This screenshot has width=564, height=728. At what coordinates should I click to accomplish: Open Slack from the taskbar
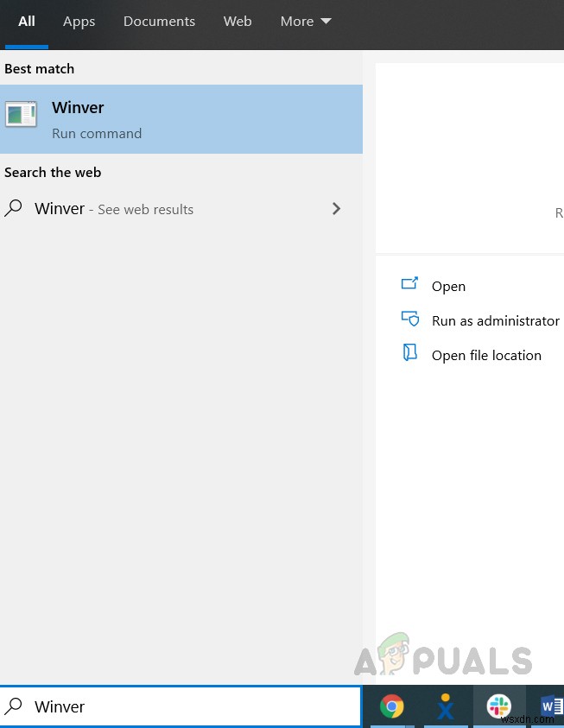[498, 707]
